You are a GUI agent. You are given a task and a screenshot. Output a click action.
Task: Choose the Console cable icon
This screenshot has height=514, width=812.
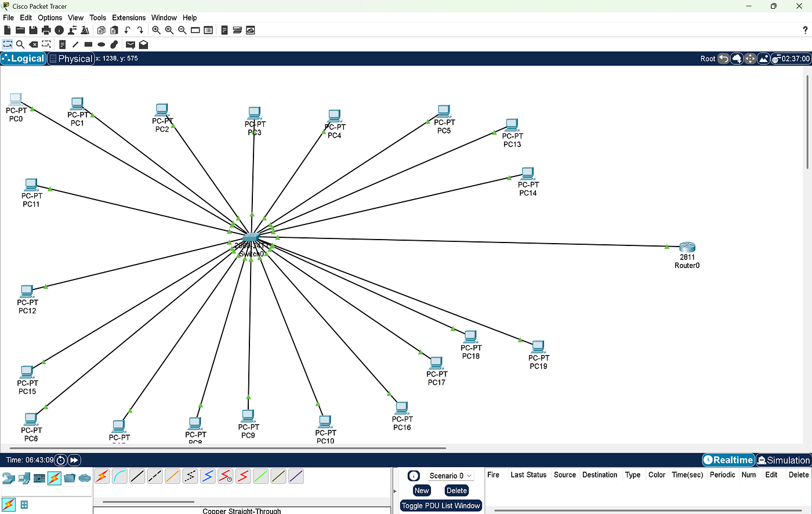tap(119, 476)
